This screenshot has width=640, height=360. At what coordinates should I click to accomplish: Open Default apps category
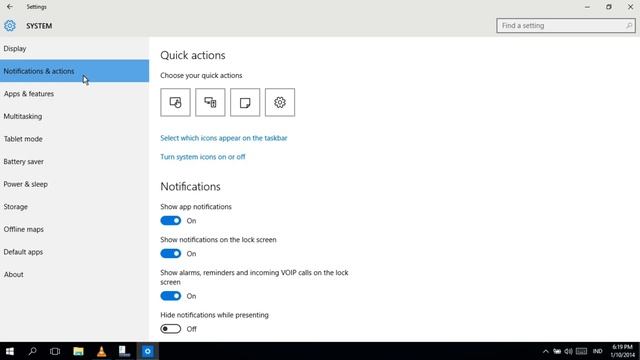coord(74,252)
